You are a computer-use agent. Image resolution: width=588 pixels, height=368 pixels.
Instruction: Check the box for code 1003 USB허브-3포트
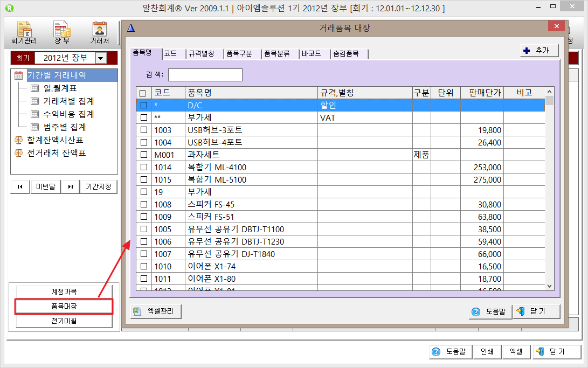[143, 130]
